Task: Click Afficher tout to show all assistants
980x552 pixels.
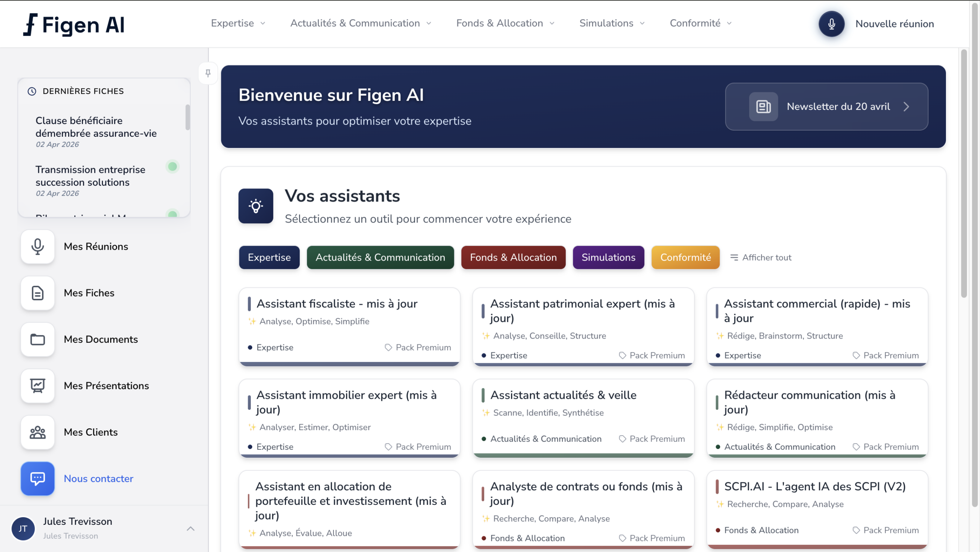Action: [760, 257]
